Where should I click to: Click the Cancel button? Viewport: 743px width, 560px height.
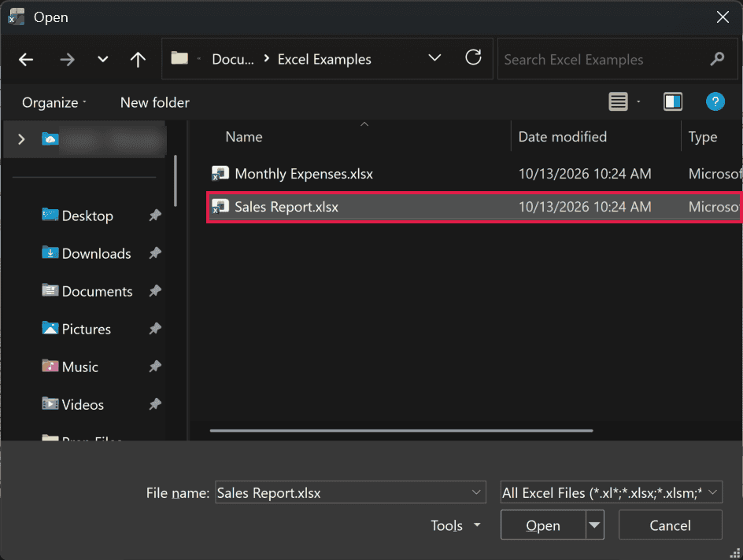click(x=670, y=525)
